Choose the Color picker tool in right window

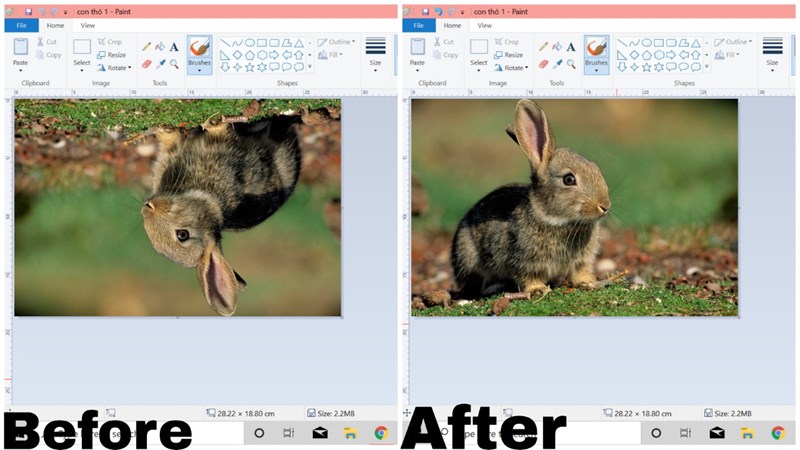[557, 64]
